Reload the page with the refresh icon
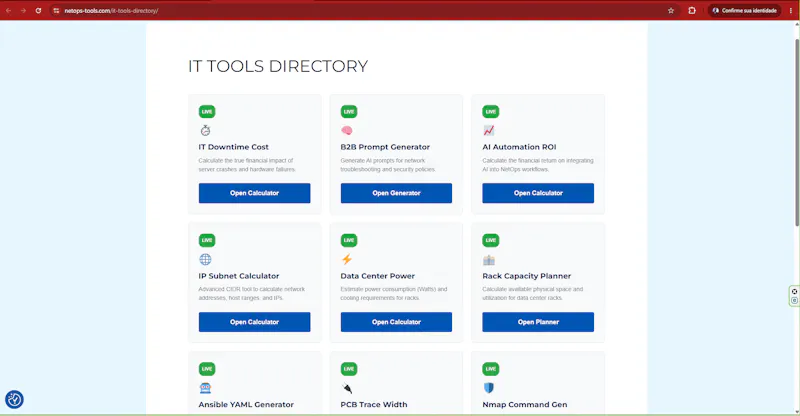Screen dimensions: 800x416 38,10
